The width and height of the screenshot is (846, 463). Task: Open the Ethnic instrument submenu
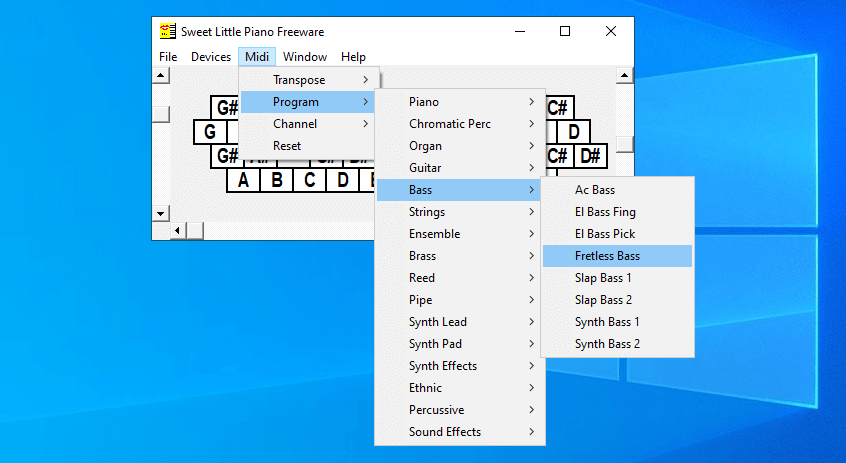tap(460, 388)
